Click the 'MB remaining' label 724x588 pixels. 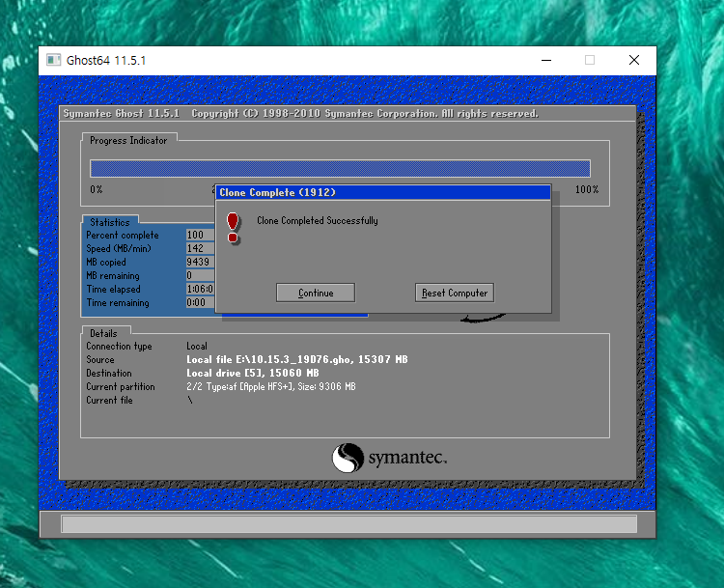point(113,276)
